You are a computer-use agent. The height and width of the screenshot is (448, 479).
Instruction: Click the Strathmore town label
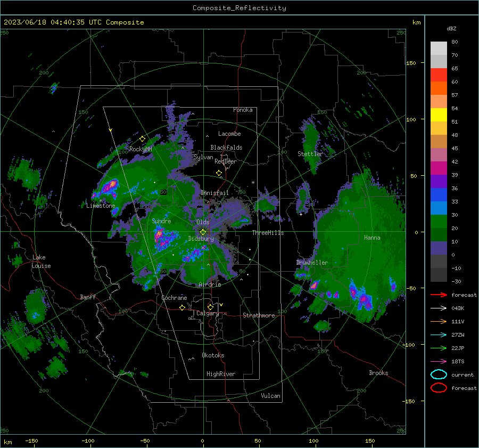pos(259,315)
